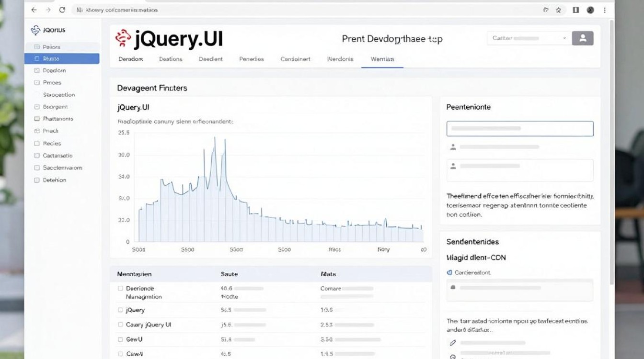Click the icon beside Doasiom in sidebar

click(37, 70)
